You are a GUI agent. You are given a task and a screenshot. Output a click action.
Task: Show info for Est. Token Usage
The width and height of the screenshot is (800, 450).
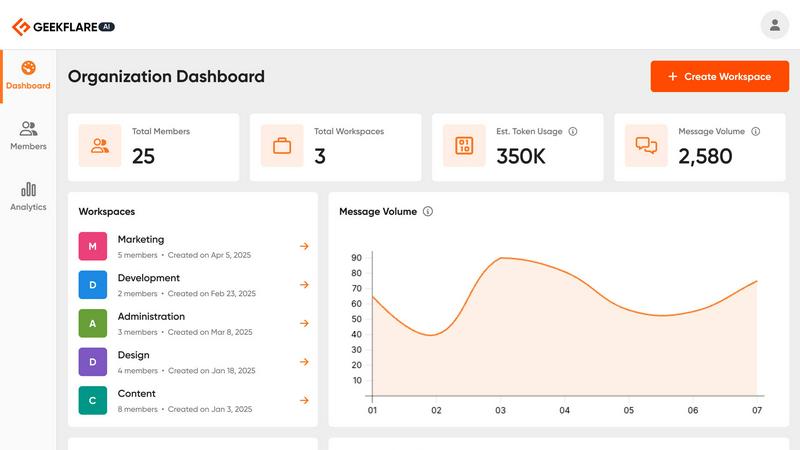573,131
